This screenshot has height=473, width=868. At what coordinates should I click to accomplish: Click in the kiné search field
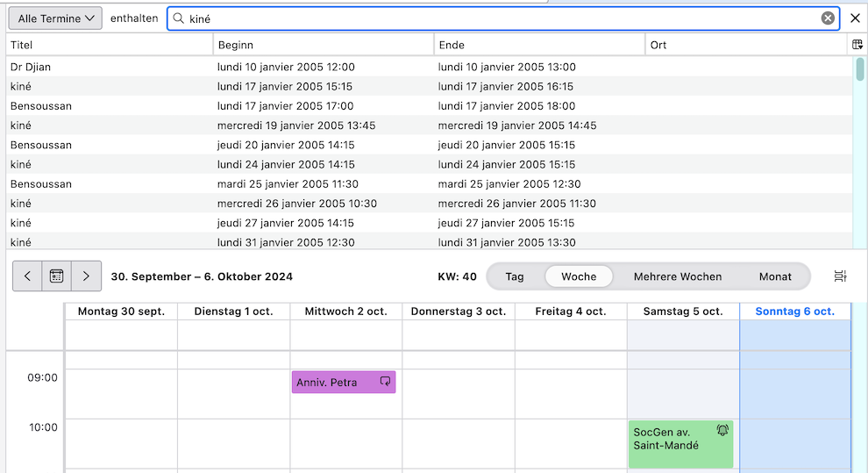point(500,18)
